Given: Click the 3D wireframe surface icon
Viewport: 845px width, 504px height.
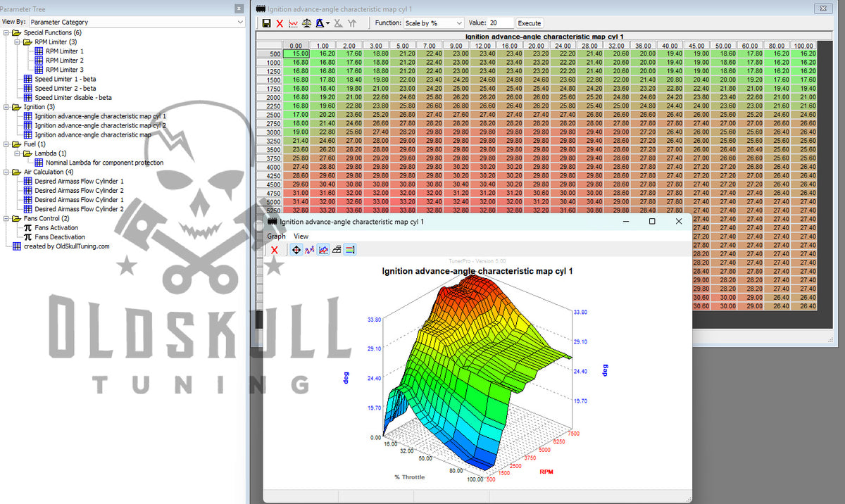Looking at the screenshot, I should [x=337, y=250].
